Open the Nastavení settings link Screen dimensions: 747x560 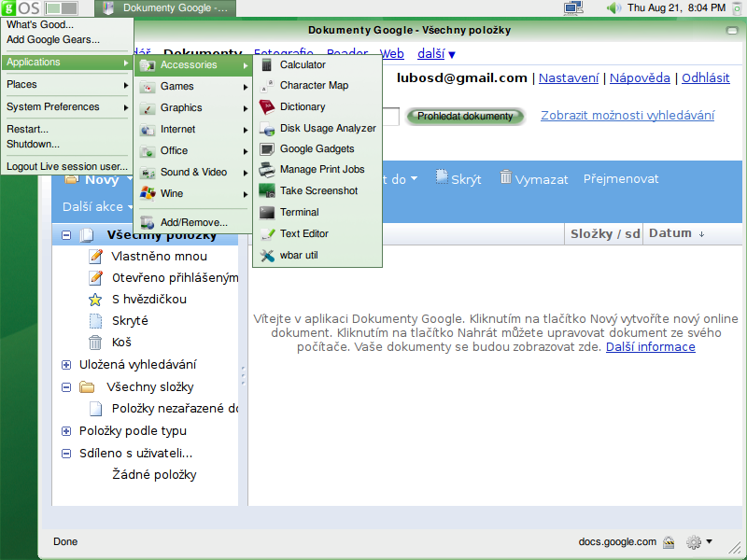click(569, 78)
